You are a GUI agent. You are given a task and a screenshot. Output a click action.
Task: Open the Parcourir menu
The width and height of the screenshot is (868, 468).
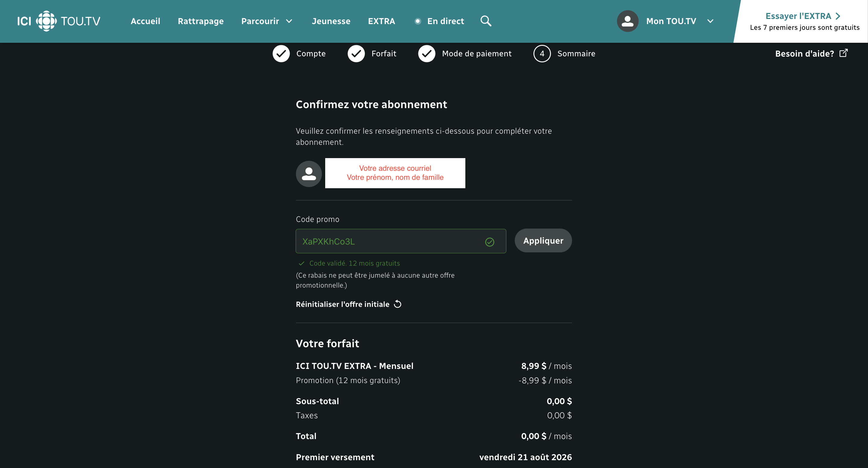tap(260, 21)
